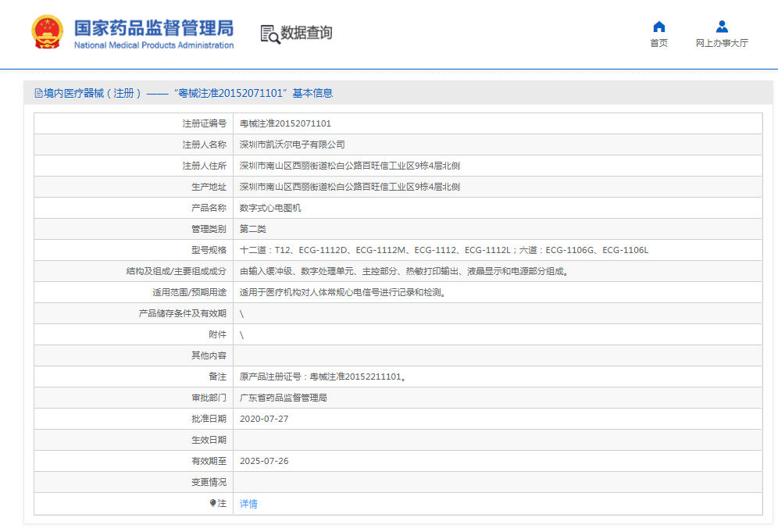Screen dimensions: 778x532
Task: Click the bullet icon beside 注 label
Action: point(212,504)
